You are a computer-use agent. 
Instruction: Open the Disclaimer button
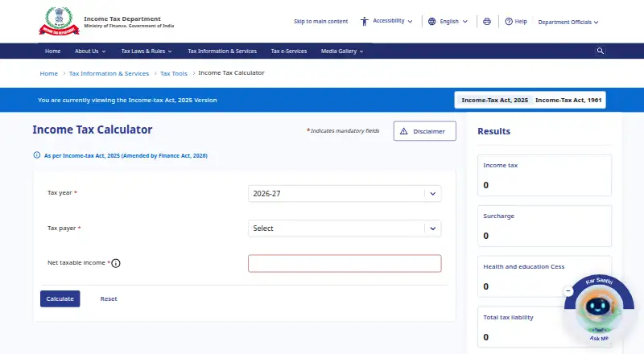[425, 131]
